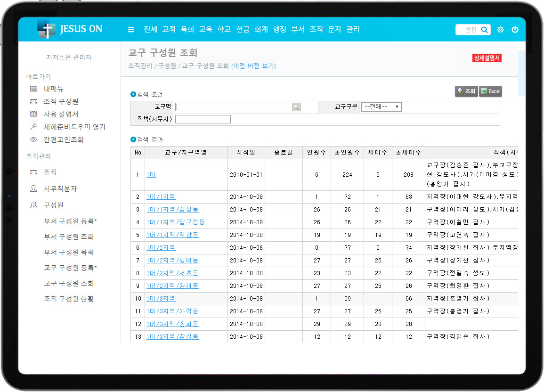
Task: Open settings gear icon
Action: click(x=500, y=30)
